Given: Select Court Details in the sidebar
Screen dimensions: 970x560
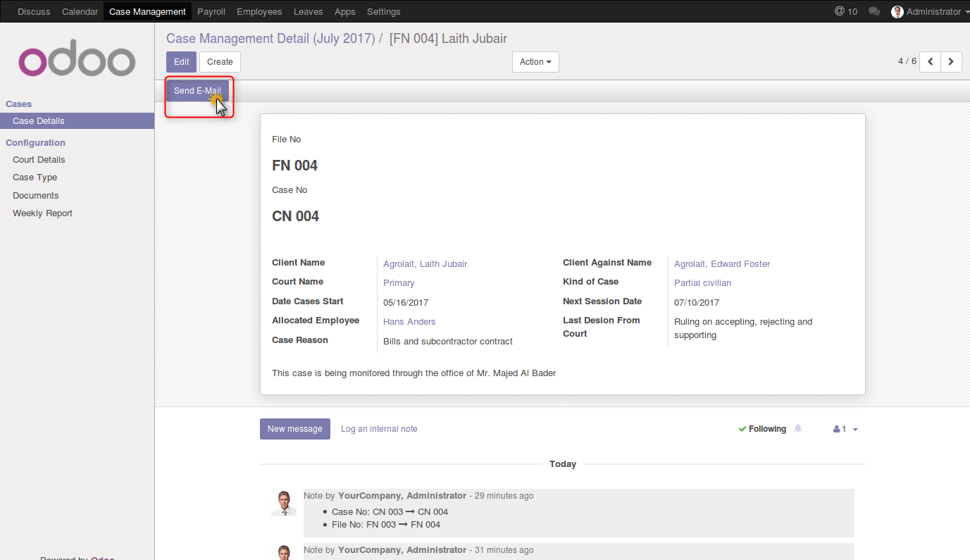Looking at the screenshot, I should [39, 160].
